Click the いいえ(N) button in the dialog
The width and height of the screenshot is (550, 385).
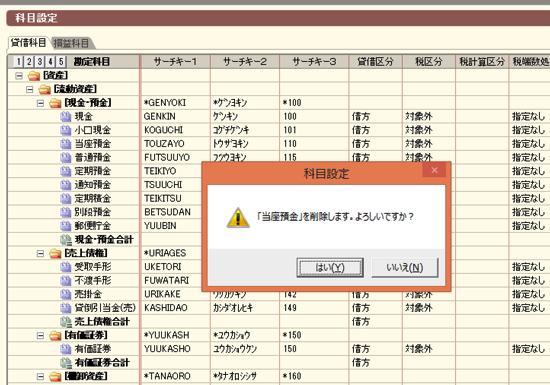pyautogui.click(x=404, y=268)
